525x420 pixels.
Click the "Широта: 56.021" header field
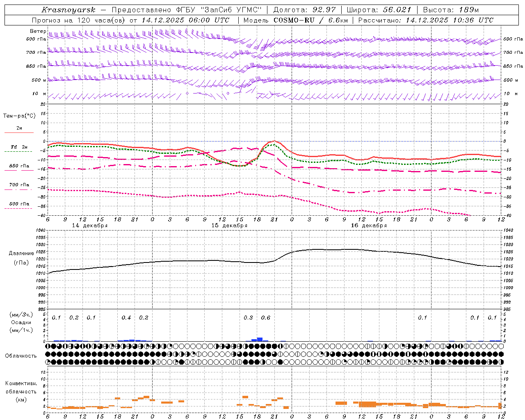[x=379, y=10]
